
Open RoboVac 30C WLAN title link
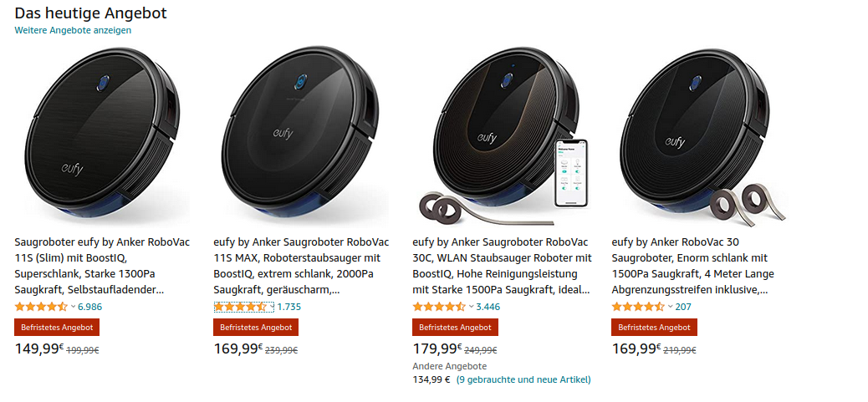(x=502, y=266)
